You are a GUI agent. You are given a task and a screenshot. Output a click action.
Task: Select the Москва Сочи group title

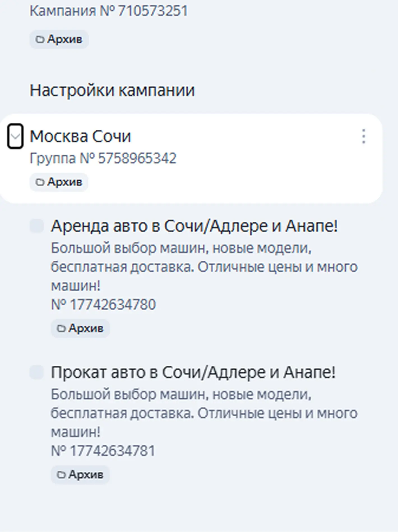80,136
